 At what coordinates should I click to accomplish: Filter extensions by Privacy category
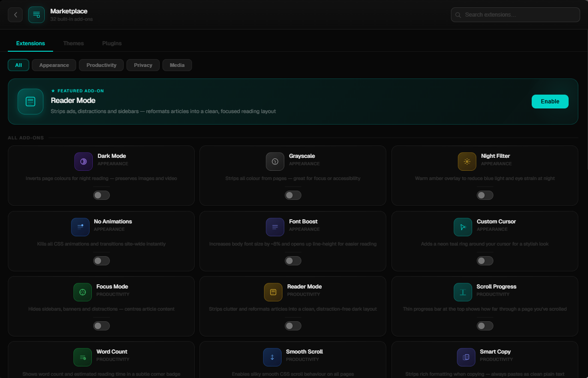(143, 65)
